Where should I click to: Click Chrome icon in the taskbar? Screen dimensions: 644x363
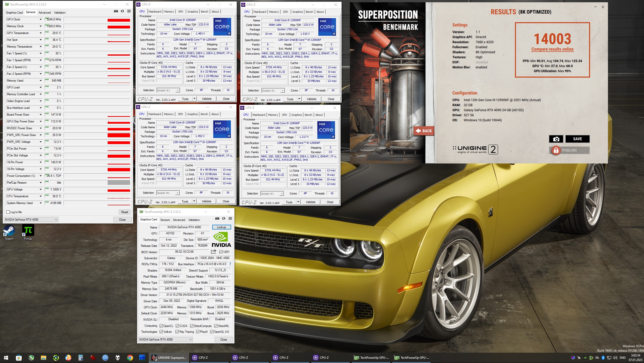[x=130, y=358]
